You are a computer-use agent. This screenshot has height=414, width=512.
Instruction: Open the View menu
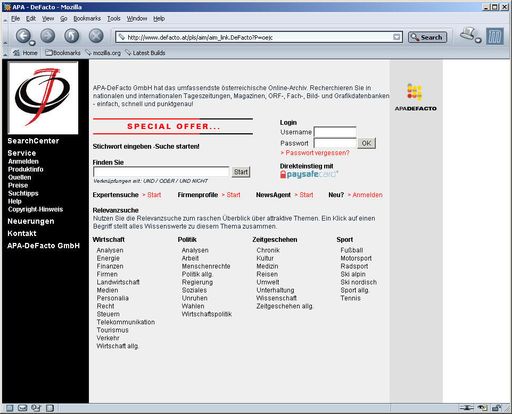[x=48, y=19]
